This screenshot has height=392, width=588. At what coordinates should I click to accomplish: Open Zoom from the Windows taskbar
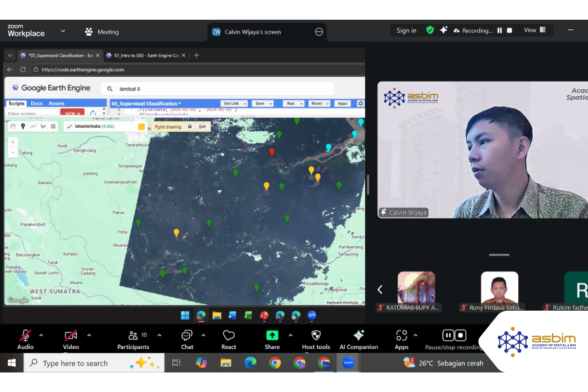(348, 363)
